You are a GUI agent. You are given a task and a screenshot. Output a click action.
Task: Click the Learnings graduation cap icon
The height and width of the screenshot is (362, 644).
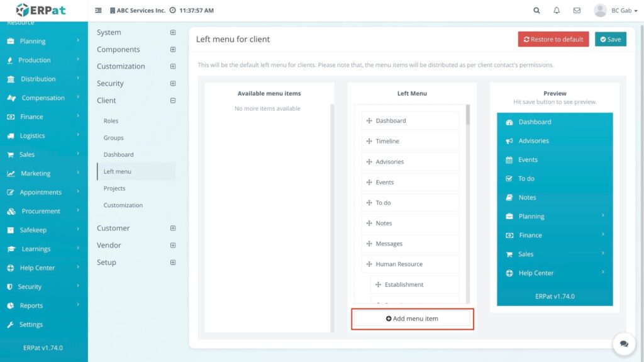(11, 249)
